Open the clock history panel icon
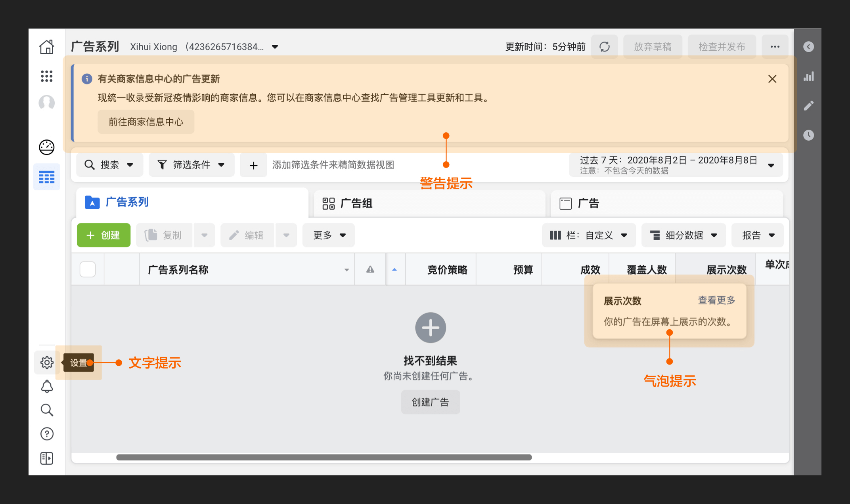 pos(808,135)
